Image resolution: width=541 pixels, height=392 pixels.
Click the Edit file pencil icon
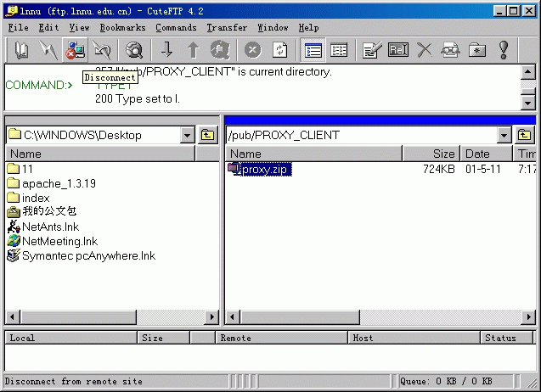[372, 50]
